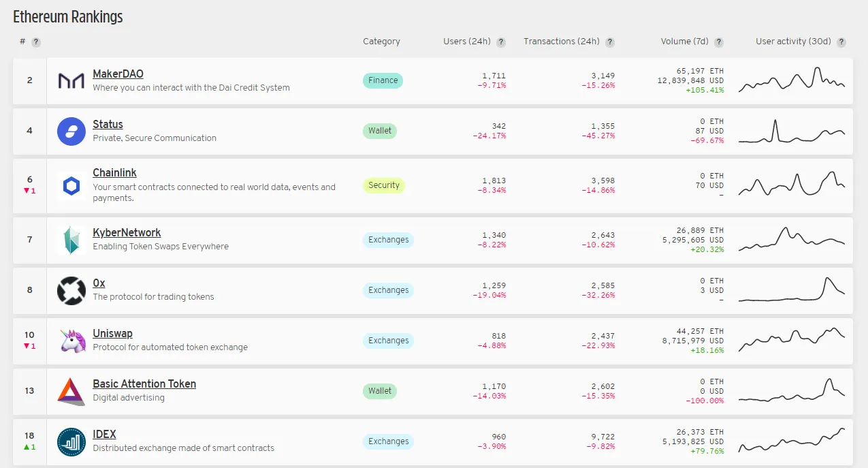This screenshot has height=468, width=868.
Task: Click the Finance tag on MakerDAO row
Action: pyautogui.click(x=383, y=80)
